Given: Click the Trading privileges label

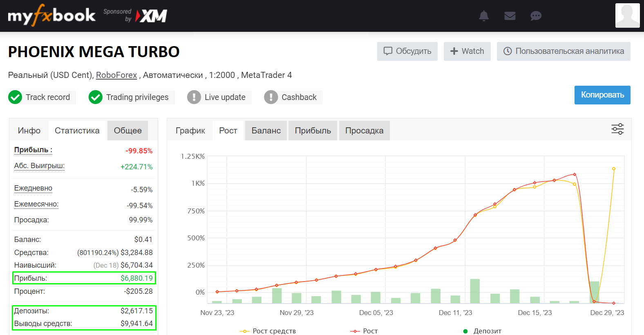Looking at the screenshot, I should (x=137, y=97).
